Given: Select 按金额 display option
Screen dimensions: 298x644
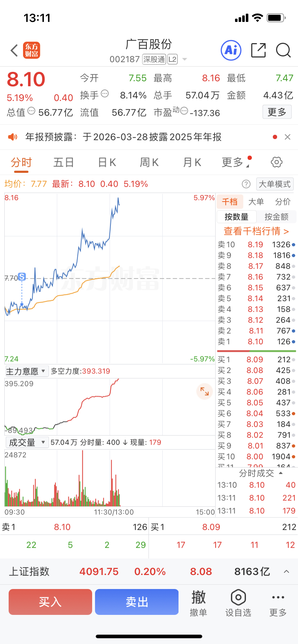Looking at the screenshot, I should [x=276, y=217].
